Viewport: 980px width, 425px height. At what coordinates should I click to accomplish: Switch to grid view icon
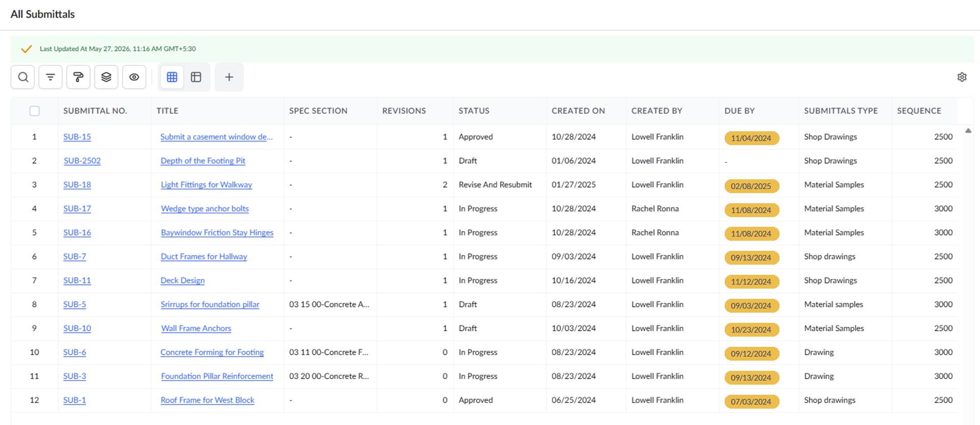172,77
